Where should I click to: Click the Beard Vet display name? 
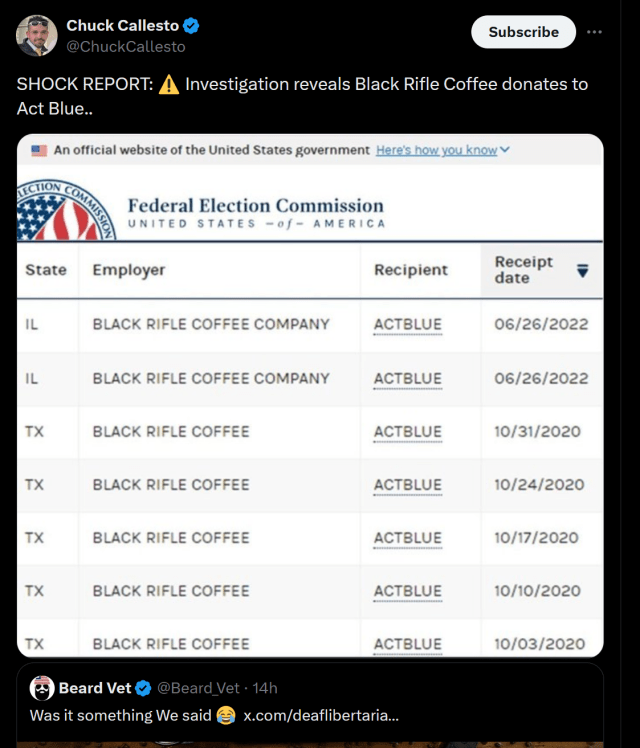pos(94,688)
